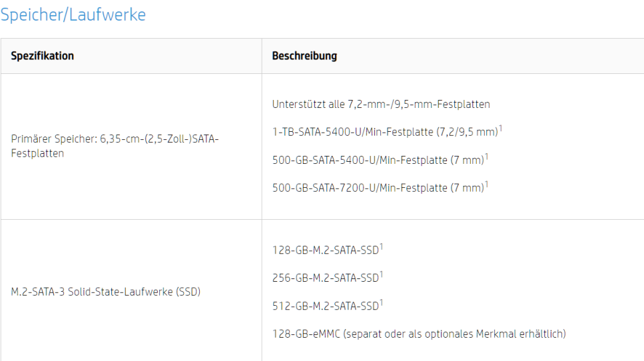Click the 128-GB-M.2-SATA-SSD entry
644x361 pixels.
tap(325, 250)
